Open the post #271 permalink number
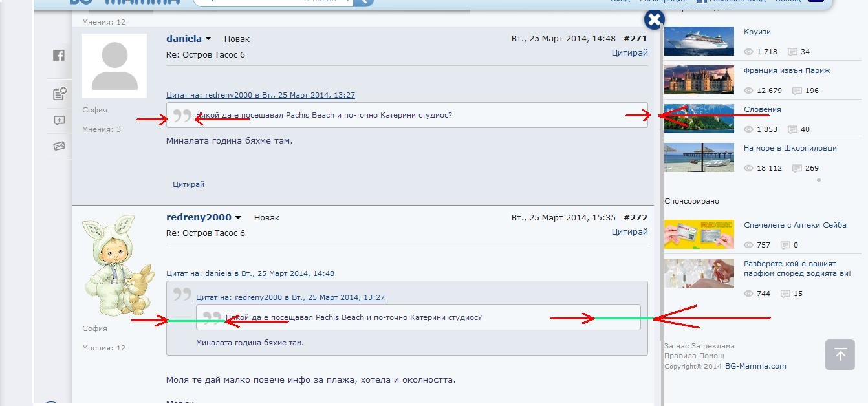The height and width of the screenshot is (406, 868). tap(635, 39)
